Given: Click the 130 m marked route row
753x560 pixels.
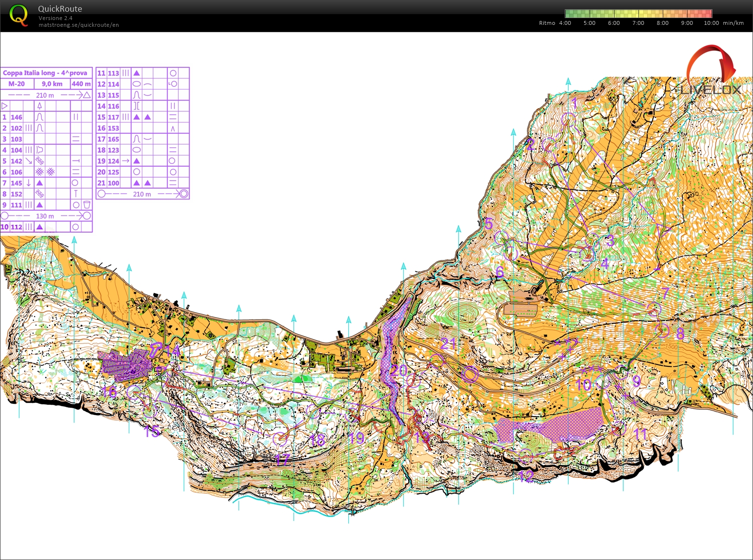Looking at the screenshot, I should [46, 216].
